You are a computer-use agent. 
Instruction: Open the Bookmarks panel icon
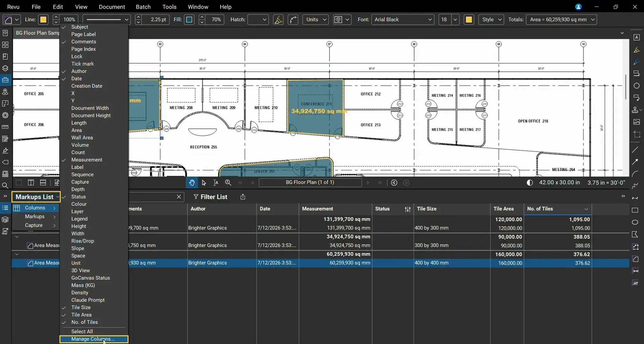pyautogui.click(x=5, y=56)
